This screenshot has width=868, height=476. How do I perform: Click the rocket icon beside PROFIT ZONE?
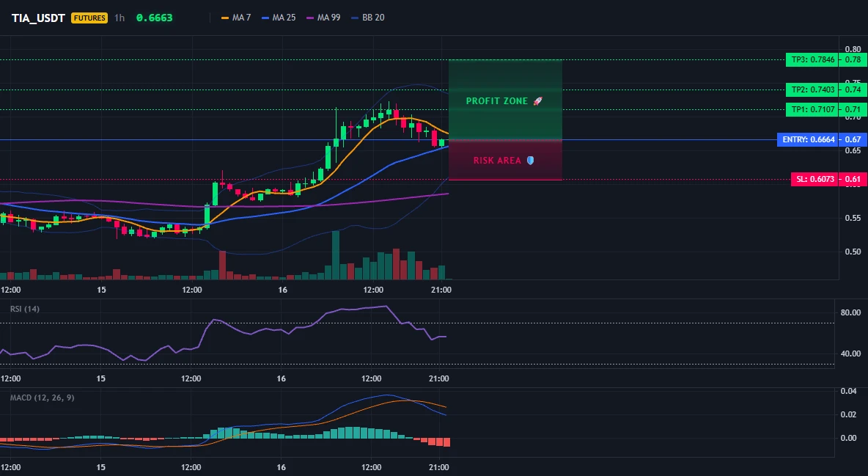pos(537,101)
